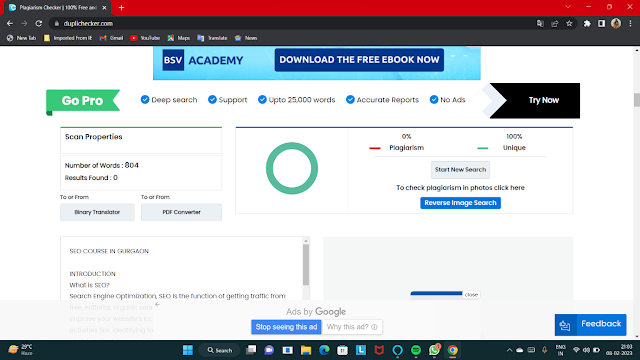This screenshot has height=360, width=640.
Task: Open taskbar Search box
Action: (220, 350)
